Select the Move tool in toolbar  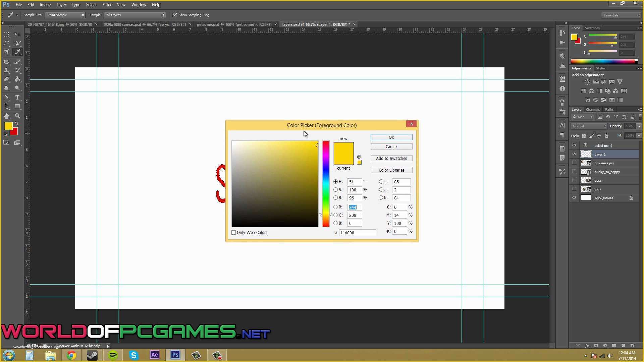tap(17, 35)
